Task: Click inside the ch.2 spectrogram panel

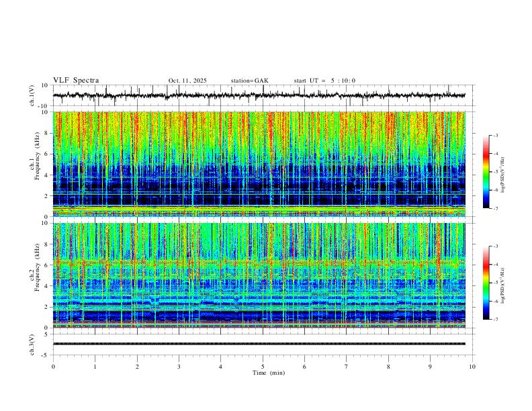Action: (x=259, y=275)
